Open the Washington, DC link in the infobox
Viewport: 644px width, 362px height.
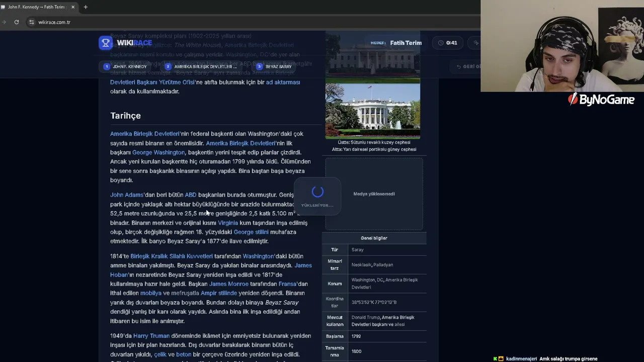(367, 280)
